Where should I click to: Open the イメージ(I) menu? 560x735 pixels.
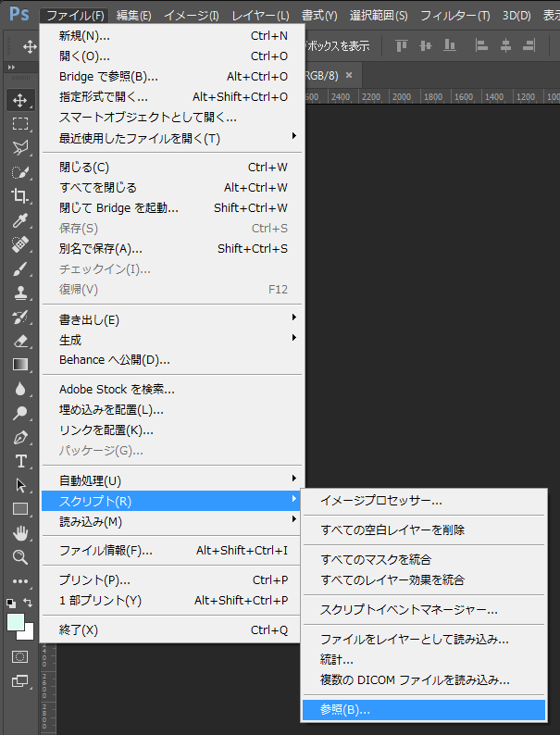[192, 16]
